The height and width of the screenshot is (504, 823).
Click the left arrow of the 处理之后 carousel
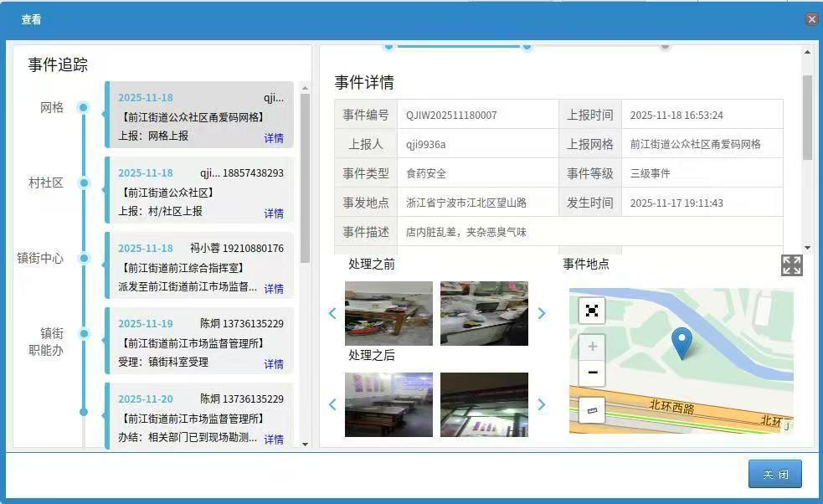332,404
